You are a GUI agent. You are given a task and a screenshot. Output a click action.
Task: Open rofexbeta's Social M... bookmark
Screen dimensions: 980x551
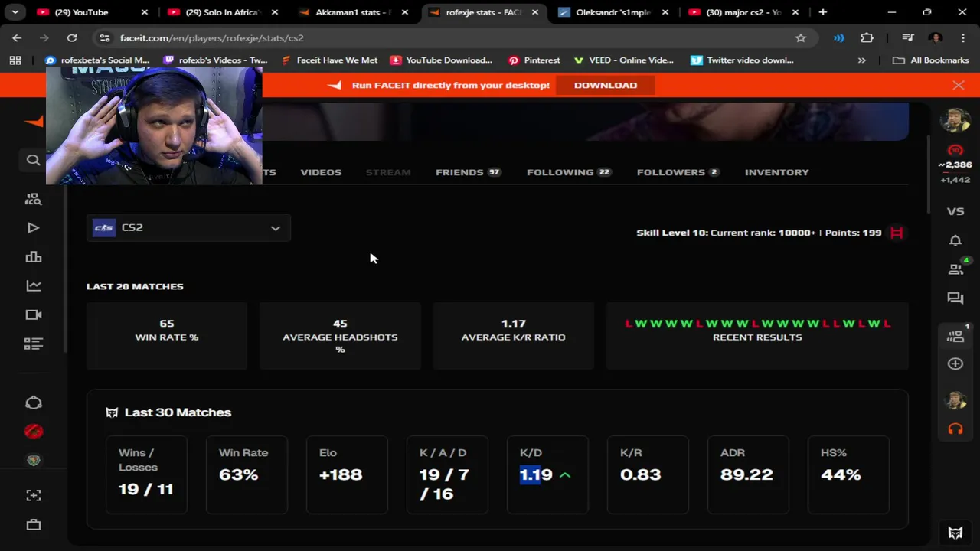(97, 60)
